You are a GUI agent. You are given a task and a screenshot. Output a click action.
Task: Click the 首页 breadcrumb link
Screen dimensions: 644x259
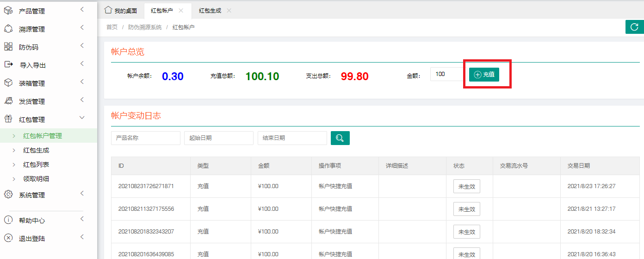point(112,27)
